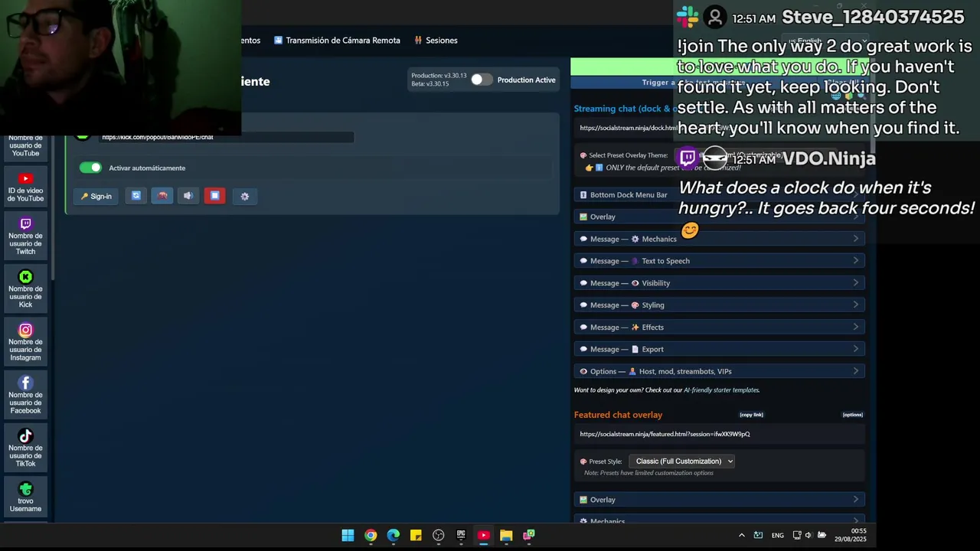This screenshot has width=980, height=551.
Task: Click the featured.html session URL field
Action: click(719, 434)
